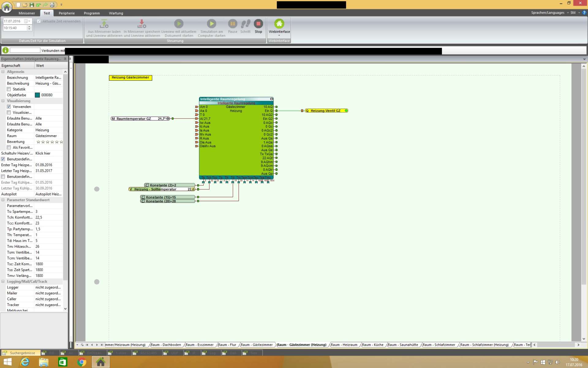Viewport: 588px width, 368px height.
Task: Click info icon on Intelligente Raumregelung block
Action: (x=271, y=99)
